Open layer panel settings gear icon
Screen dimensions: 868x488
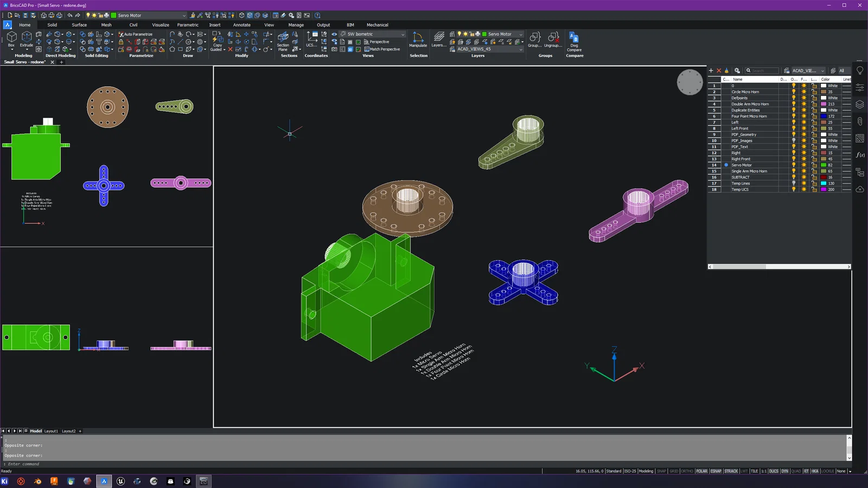pyautogui.click(x=737, y=70)
